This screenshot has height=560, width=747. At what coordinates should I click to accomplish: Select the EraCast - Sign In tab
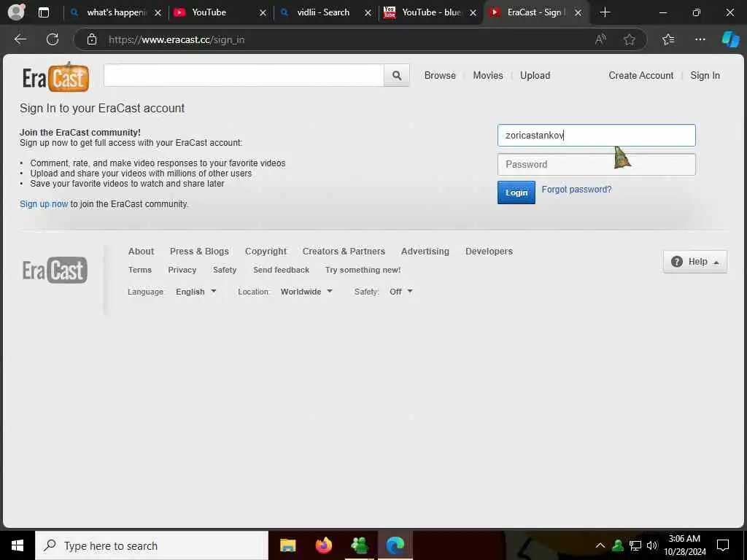tap(536, 12)
